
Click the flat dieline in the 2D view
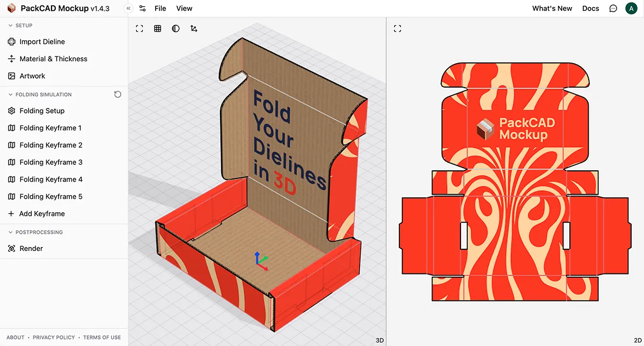point(515,181)
